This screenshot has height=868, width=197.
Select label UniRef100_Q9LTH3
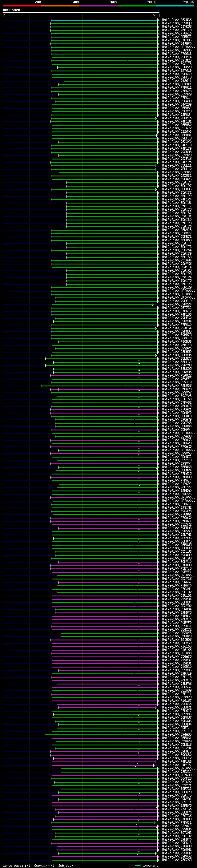pos(177,535)
